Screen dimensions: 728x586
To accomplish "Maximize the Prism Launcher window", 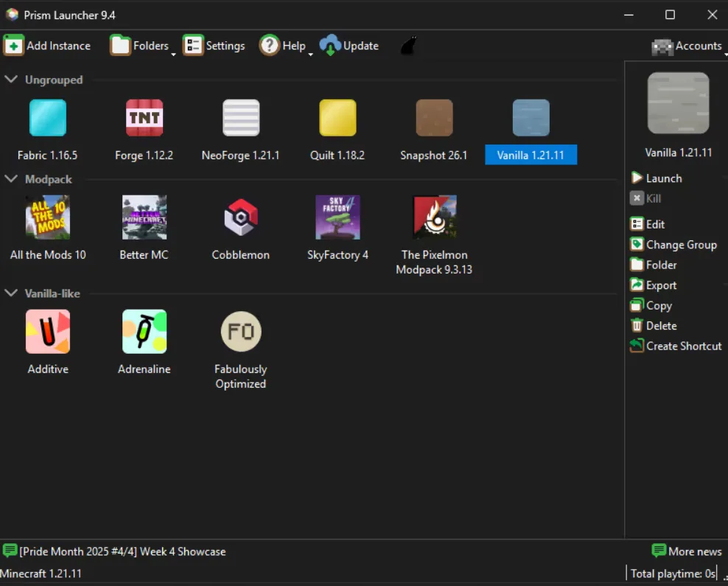I will click(x=670, y=15).
